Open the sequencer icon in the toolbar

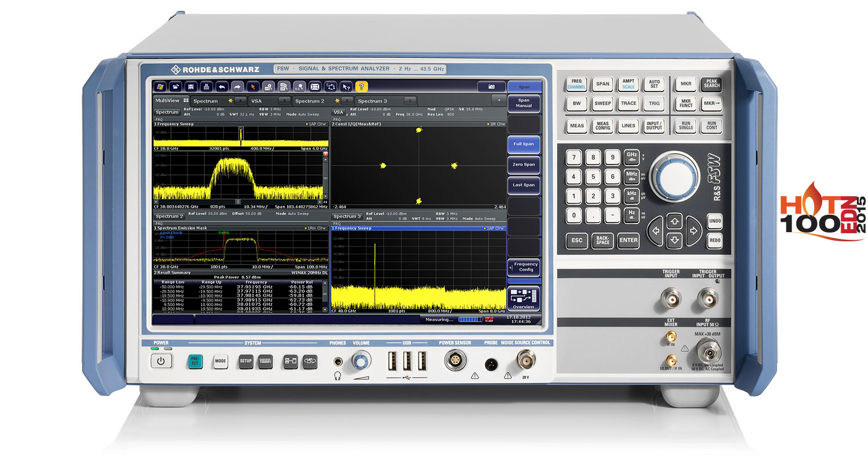330,86
